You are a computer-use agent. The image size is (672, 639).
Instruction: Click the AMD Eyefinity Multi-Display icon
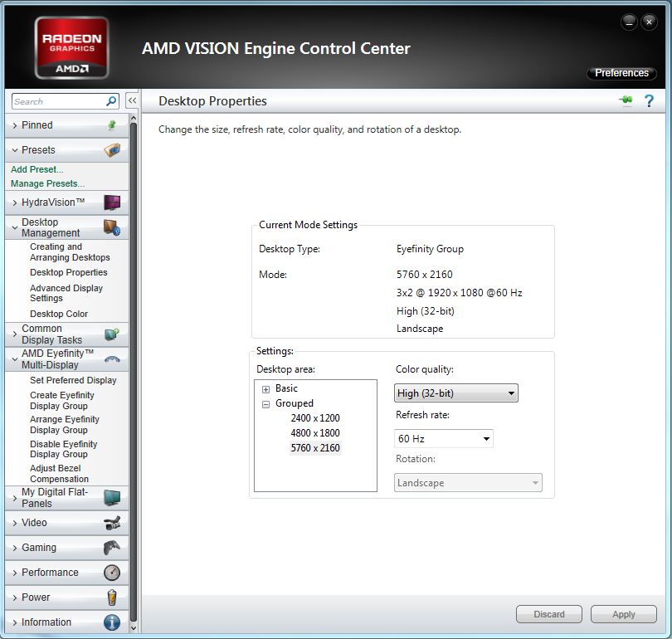pos(112,359)
